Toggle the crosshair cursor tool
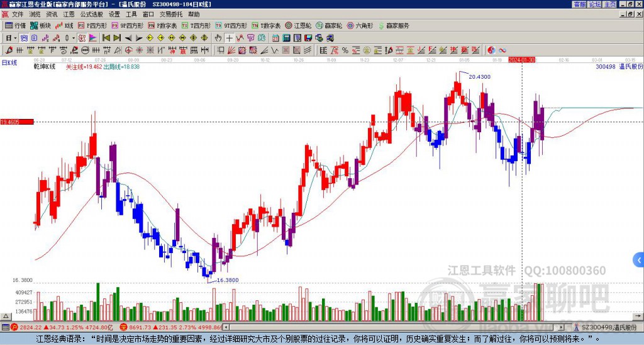 click(x=229, y=38)
